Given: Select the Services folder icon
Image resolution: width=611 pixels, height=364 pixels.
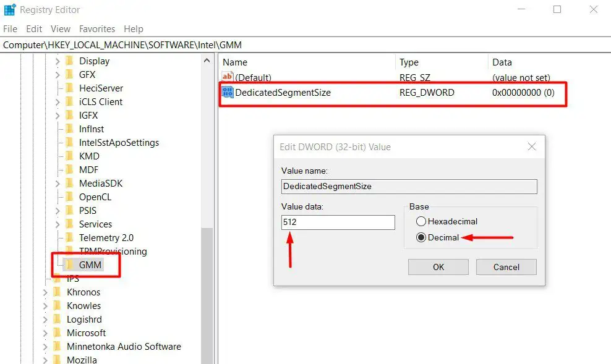Looking at the screenshot, I should click(x=70, y=224).
